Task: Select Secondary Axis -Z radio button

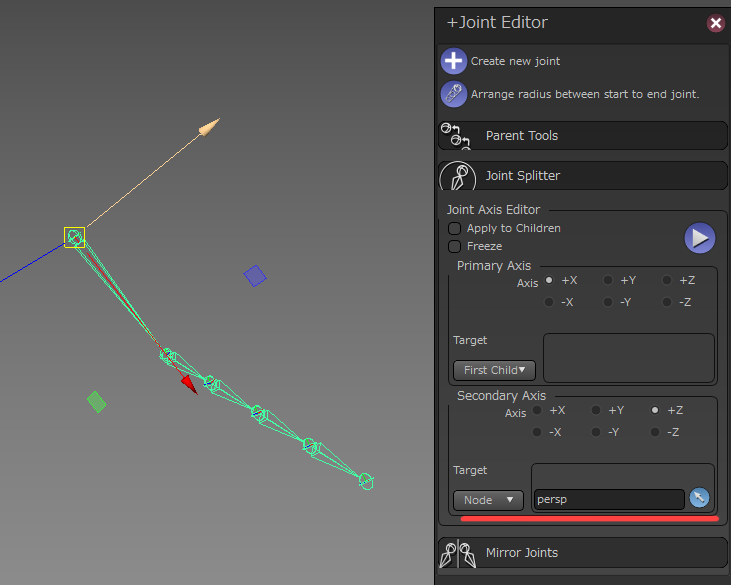Action: coord(655,432)
